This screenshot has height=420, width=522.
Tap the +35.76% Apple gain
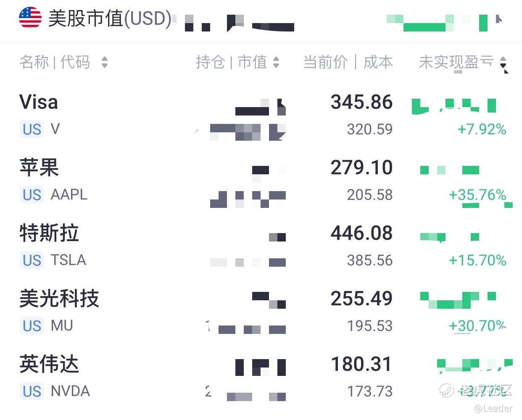(477, 194)
